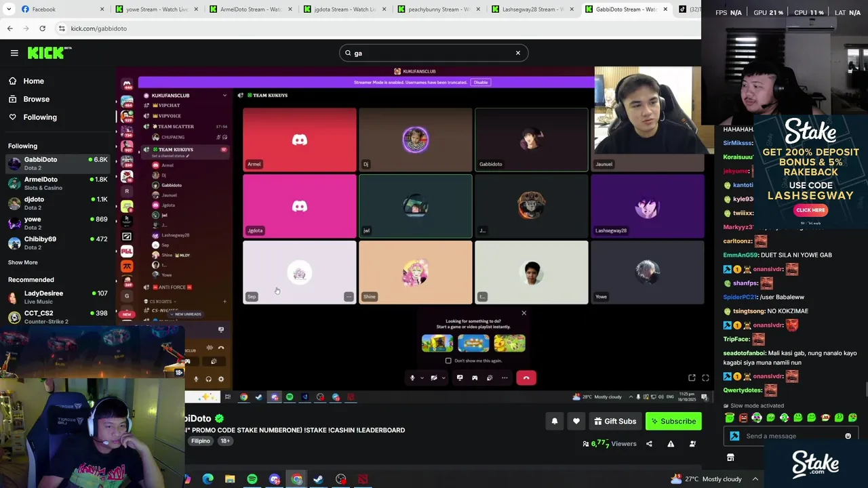
Task: Disable Streamer Mode in Discord banner
Action: click(481, 82)
